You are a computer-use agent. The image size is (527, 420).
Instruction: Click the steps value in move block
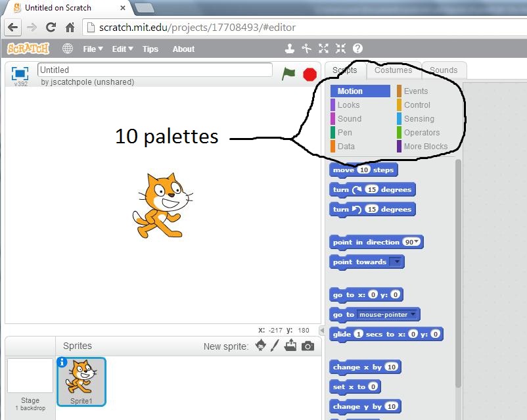tap(363, 170)
